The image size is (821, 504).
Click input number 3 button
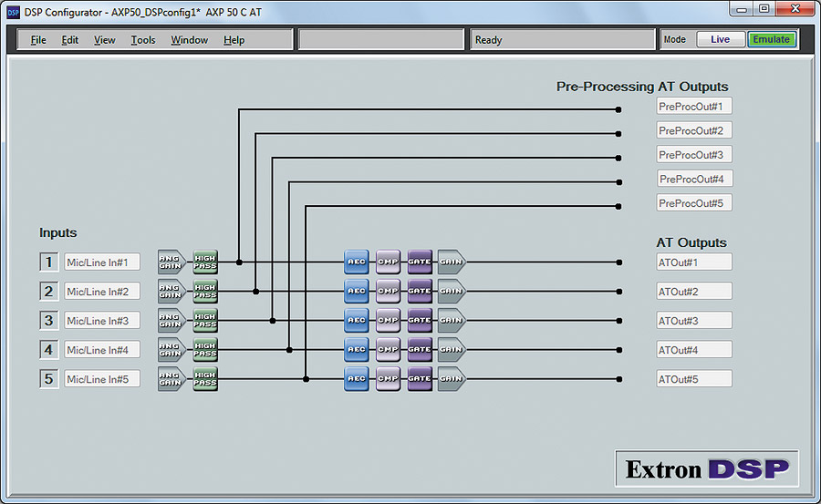[x=48, y=321]
